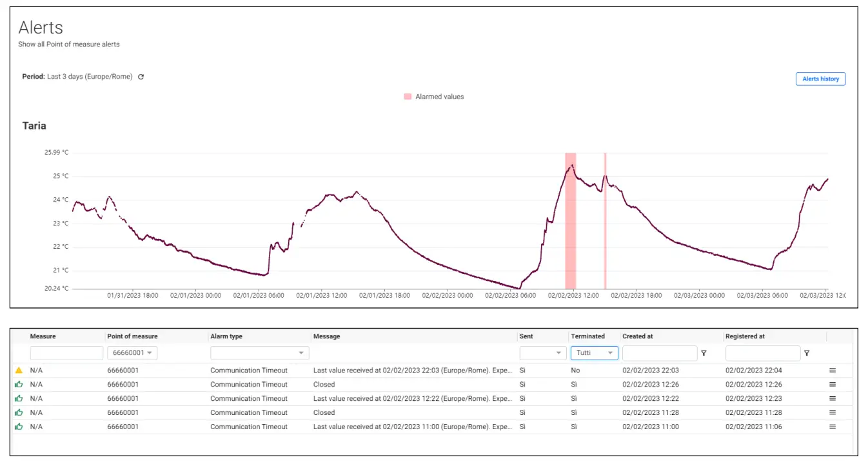Viewport: 868px width, 462px height.
Task: Open the Sent filter dropdown
Action: pyautogui.click(x=543, y=353)
